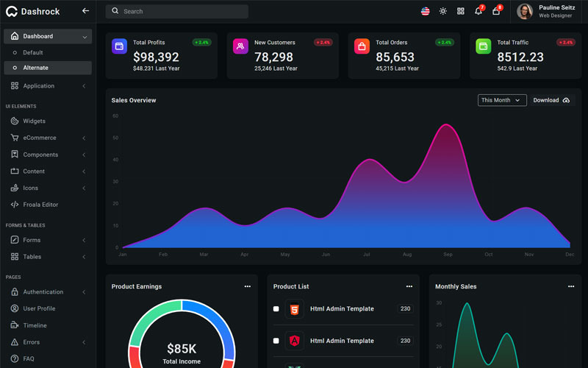Click the Total Traffic green wallet icon
Image resolution: width=588 pixels, height=368 pixels.
pyautogui.click(x=484, y=46)
